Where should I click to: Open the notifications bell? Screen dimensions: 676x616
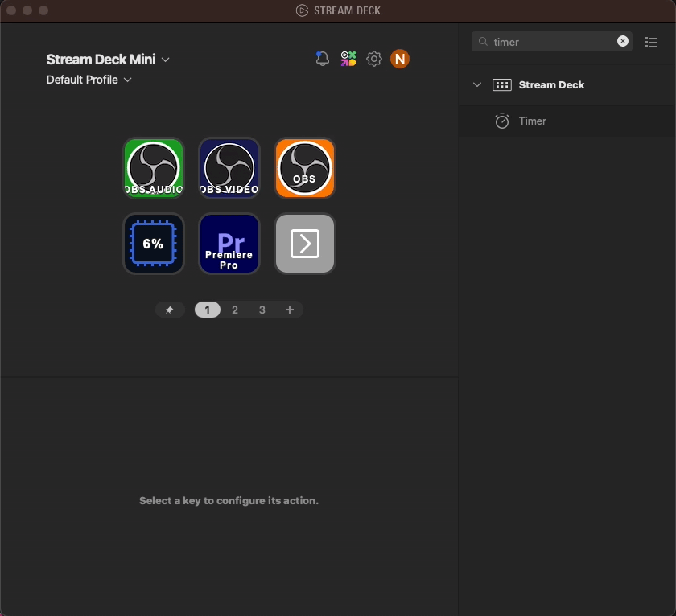322,59
